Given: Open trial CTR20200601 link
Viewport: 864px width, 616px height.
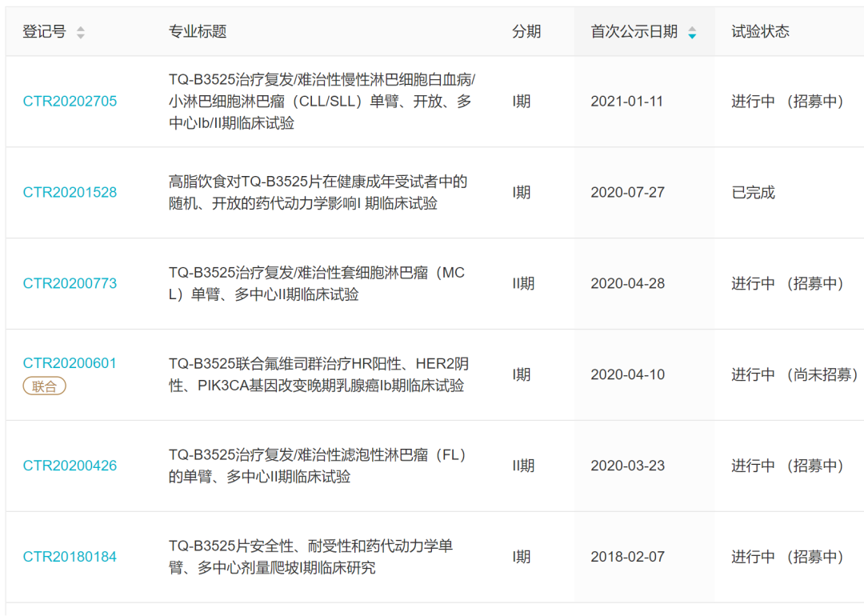Looking at the screenshot, I should [70, 363].
